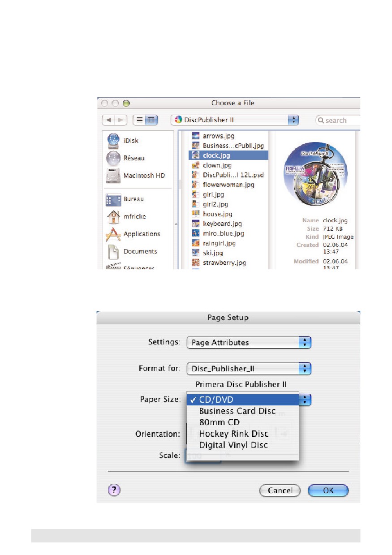
Task: Select clown.jpg file icon
Action: (195, 165)
